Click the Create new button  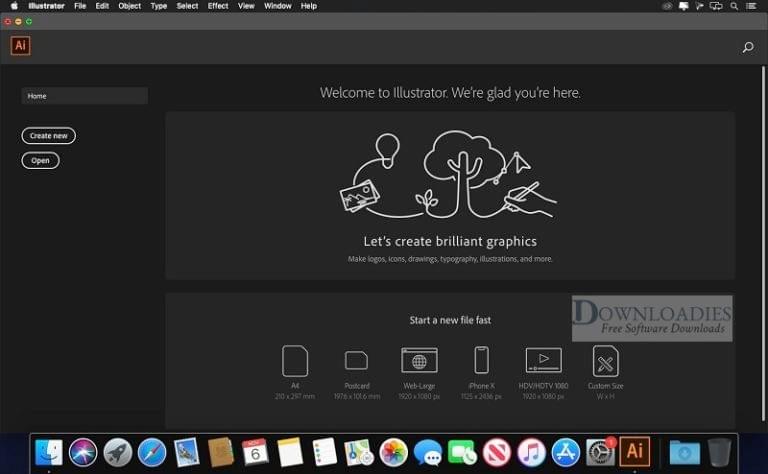pos(48,136)
